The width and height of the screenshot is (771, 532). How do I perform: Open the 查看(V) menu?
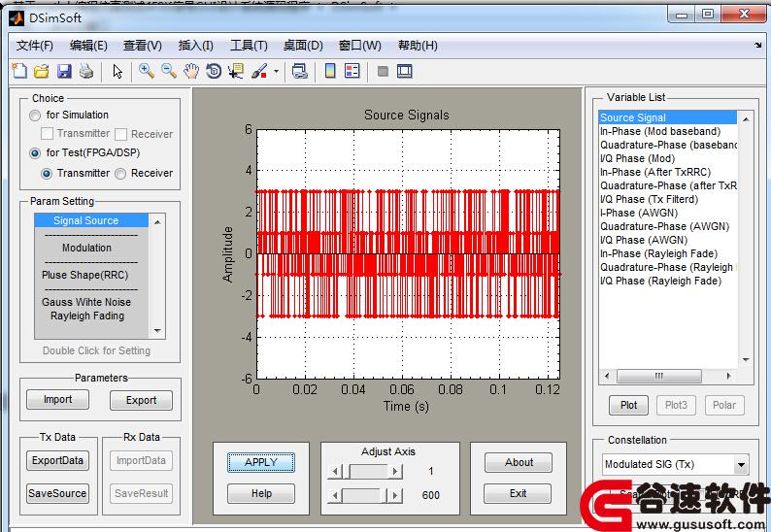pos(143,46)
